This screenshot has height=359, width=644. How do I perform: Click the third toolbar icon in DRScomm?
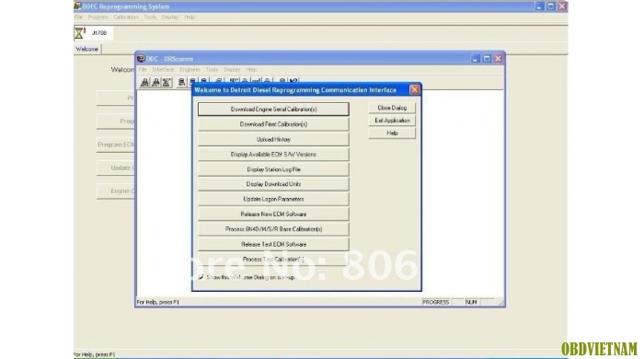point(167,83)
